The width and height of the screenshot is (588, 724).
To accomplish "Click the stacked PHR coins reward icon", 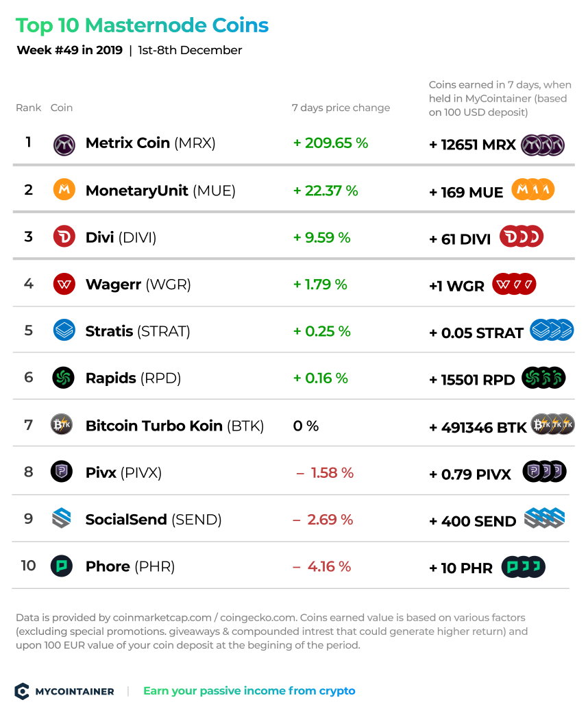I will point(524,567).
